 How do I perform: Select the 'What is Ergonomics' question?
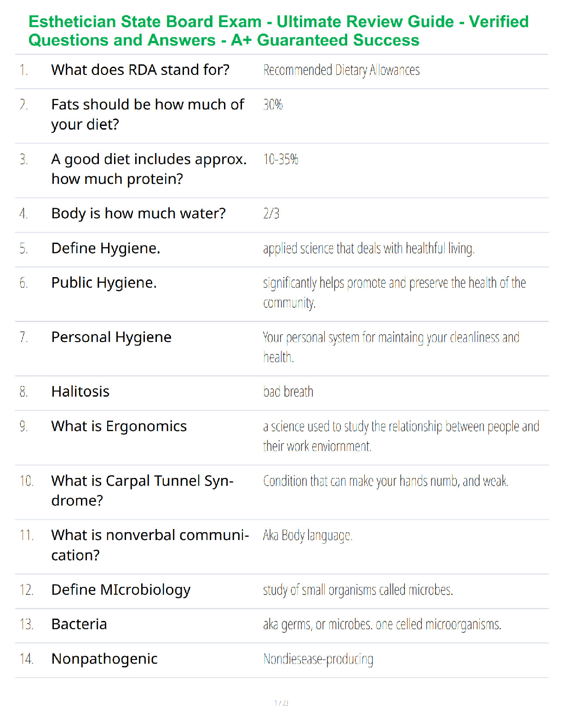119,427
